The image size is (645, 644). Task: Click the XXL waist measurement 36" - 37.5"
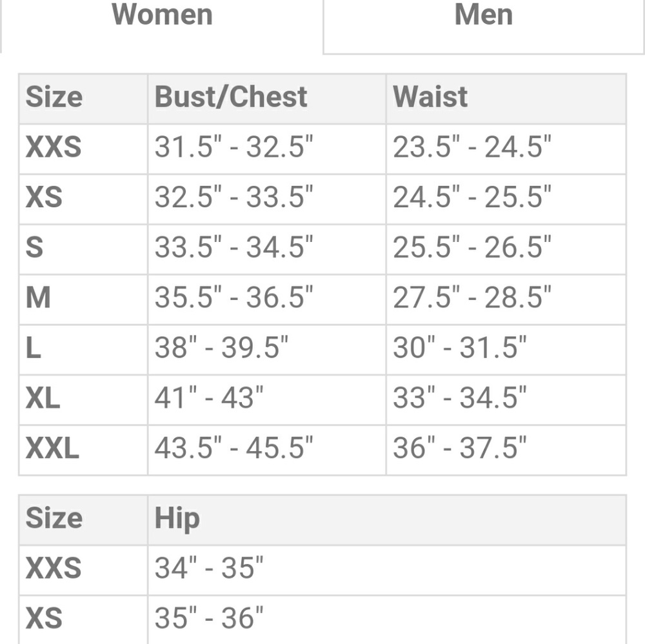[460, 448]
